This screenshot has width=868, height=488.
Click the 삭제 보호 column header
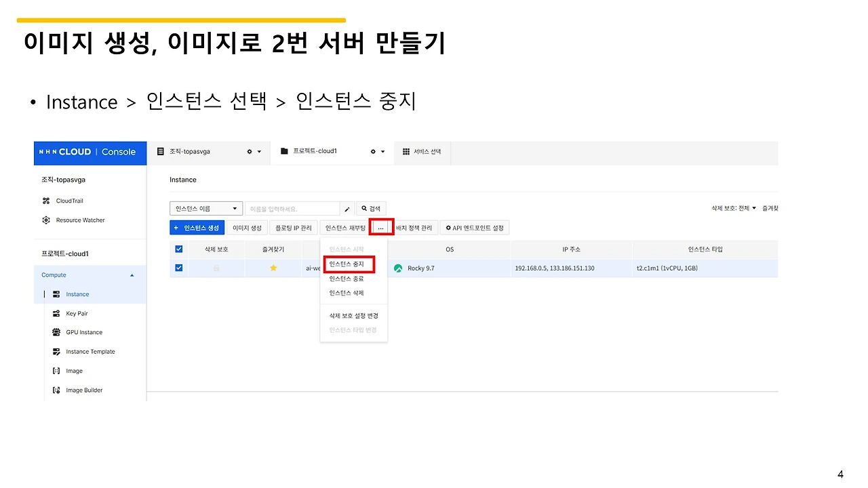pyautogui.click(x=216, y=249)
